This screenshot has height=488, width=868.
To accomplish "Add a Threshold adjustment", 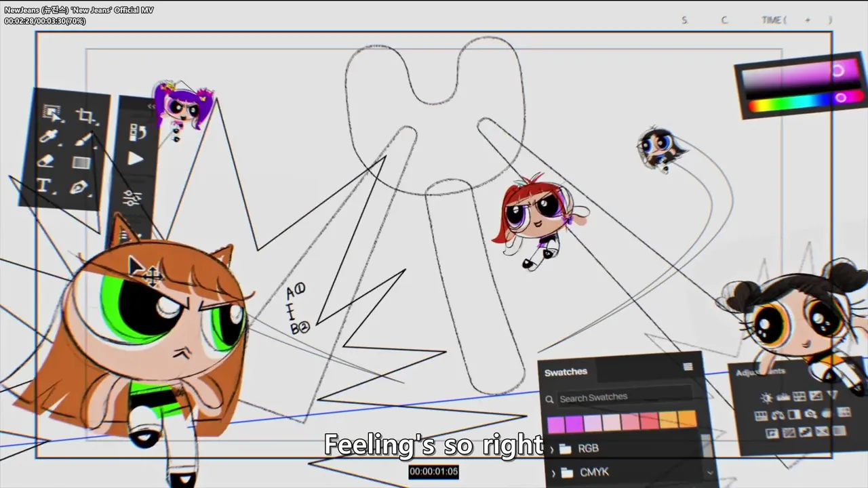I will click(x=806, y=432).
